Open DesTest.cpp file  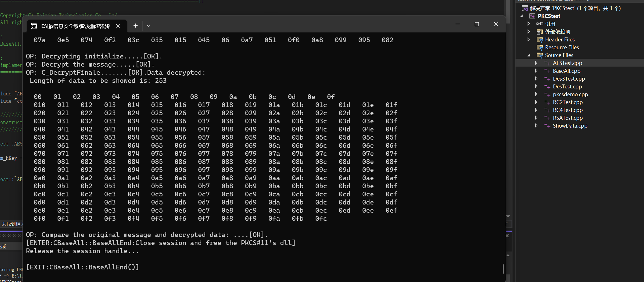coord(567,86)
